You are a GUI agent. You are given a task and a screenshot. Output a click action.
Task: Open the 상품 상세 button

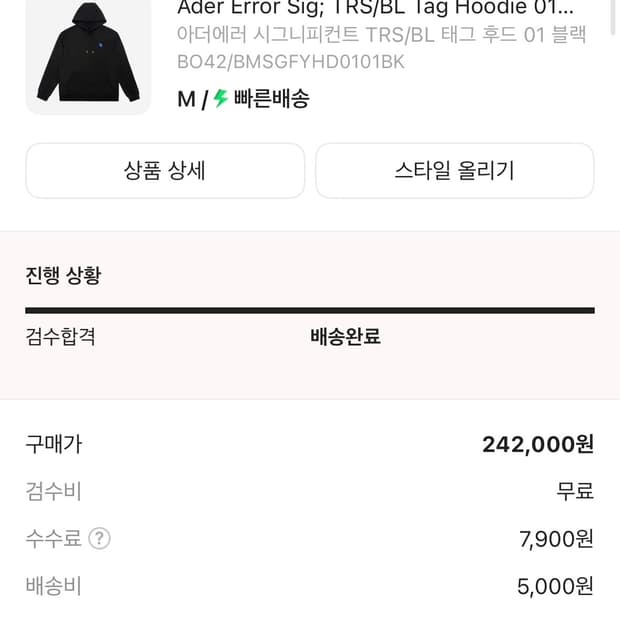(165, 170)
